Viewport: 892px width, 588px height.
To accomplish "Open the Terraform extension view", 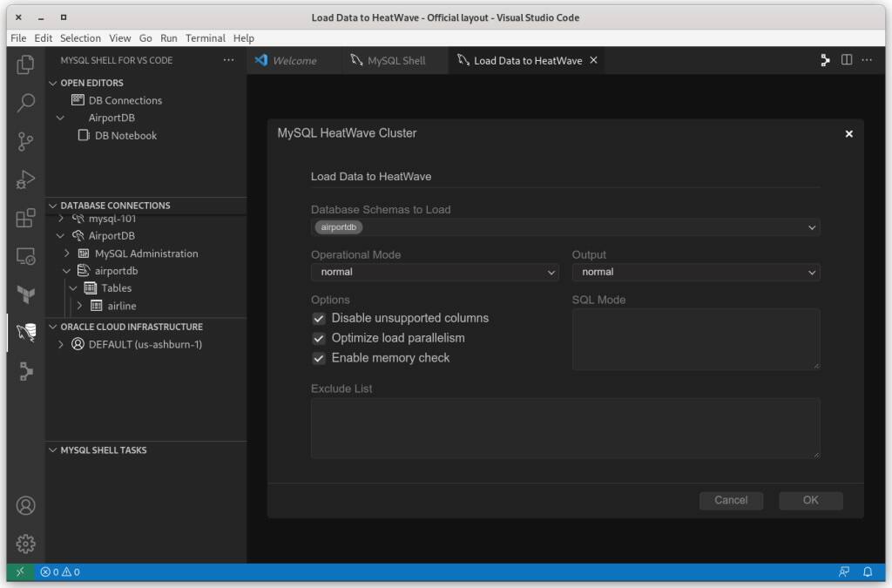I will pyautogui.click(x=25, y=294).
